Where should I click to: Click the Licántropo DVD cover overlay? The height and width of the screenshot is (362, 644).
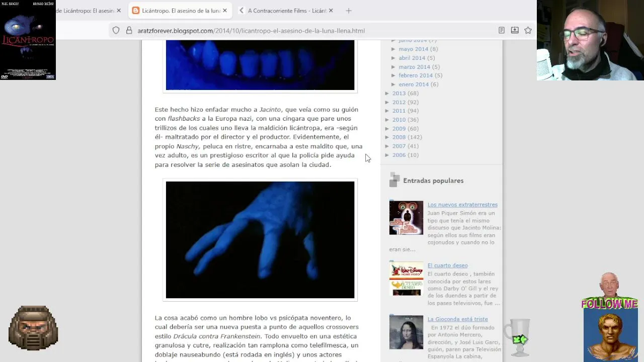(28, 40)
